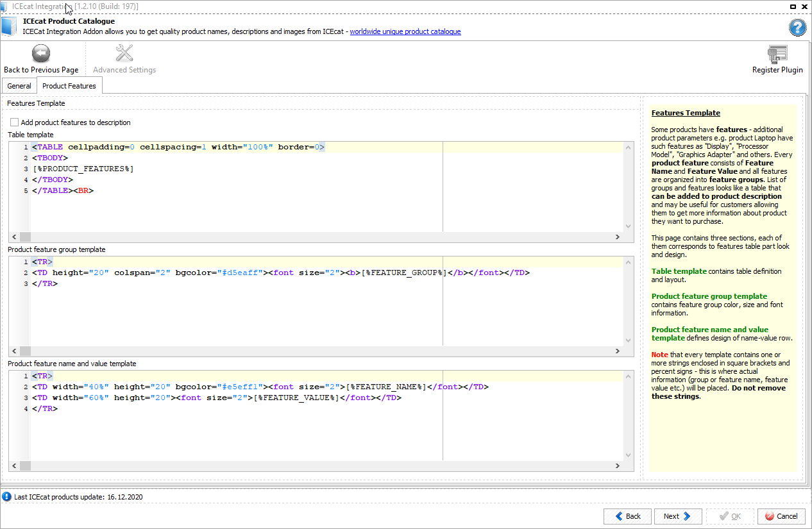Click right arrow of name and value horizontal scrollbar

[618, 466]
